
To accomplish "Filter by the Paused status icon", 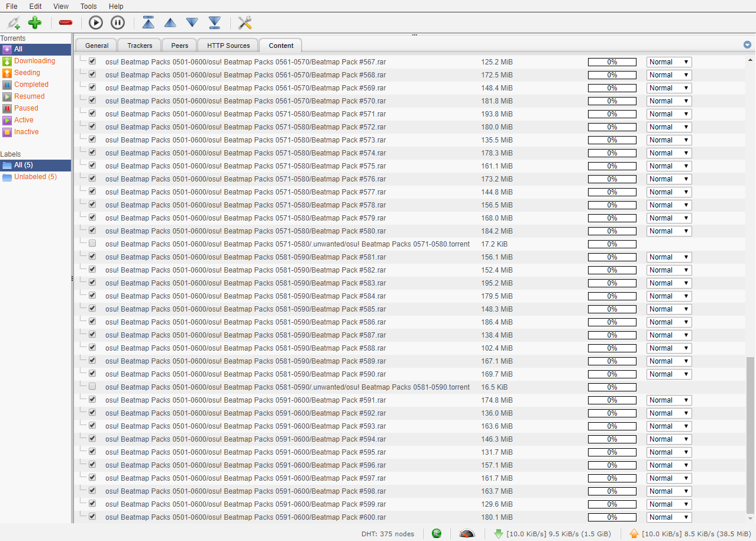I will 7,108.
